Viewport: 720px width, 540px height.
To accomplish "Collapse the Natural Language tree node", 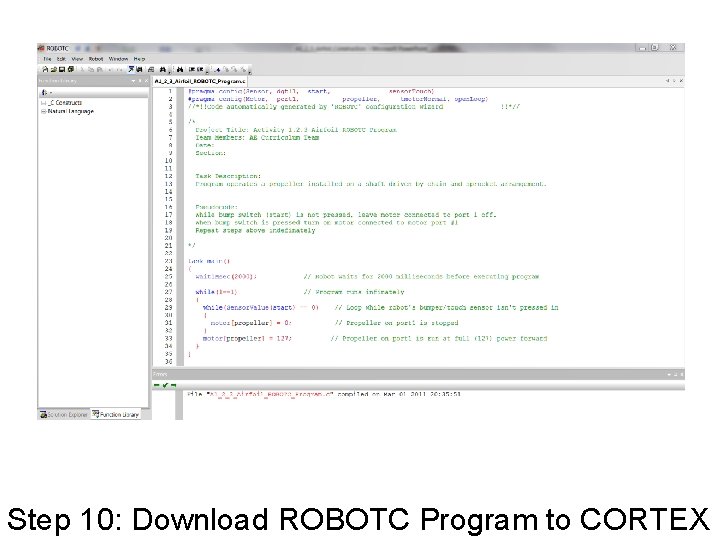I will pyautogui.click(x=43, y=111).
